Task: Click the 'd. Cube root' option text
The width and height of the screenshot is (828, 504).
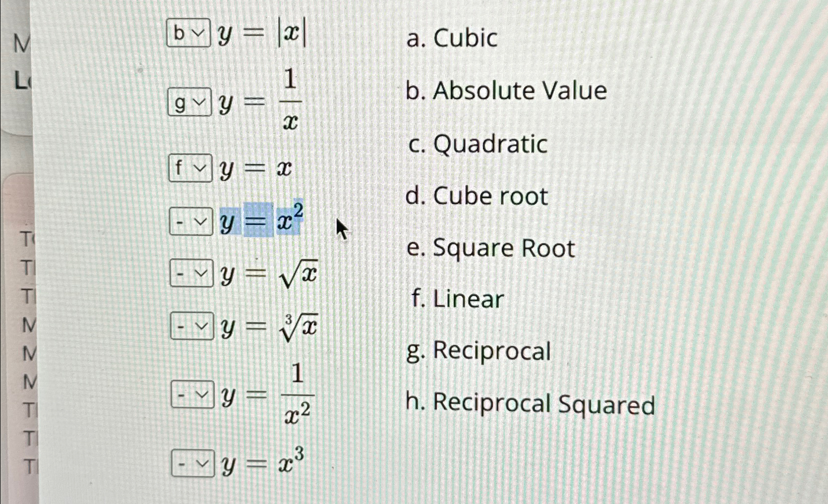Action: [x=477, y=196]
